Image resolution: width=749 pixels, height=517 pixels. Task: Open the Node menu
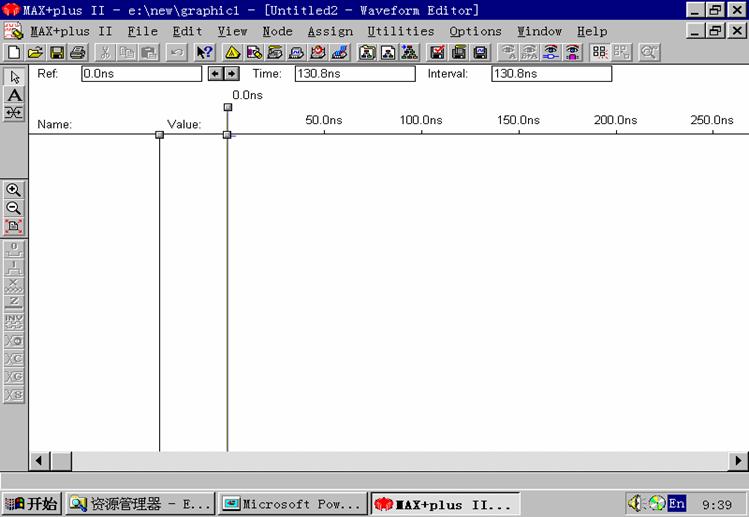(x=278, y=32)
